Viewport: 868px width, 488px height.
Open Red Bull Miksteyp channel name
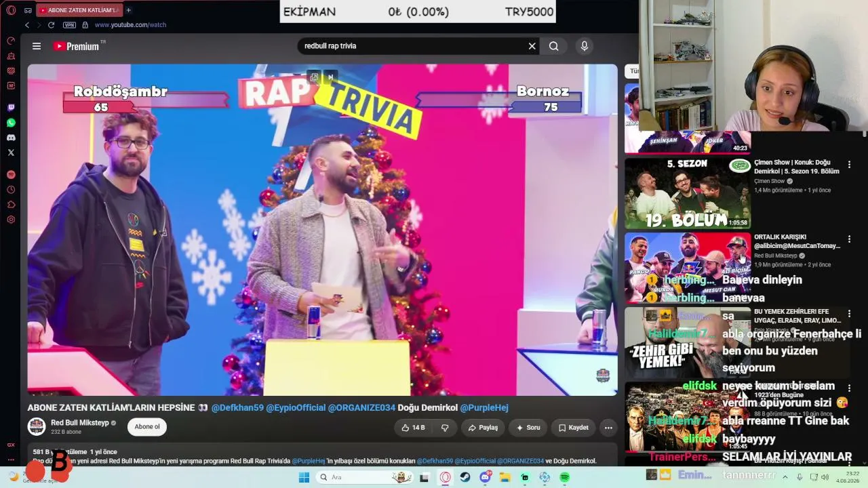click(x=80, y=423)
